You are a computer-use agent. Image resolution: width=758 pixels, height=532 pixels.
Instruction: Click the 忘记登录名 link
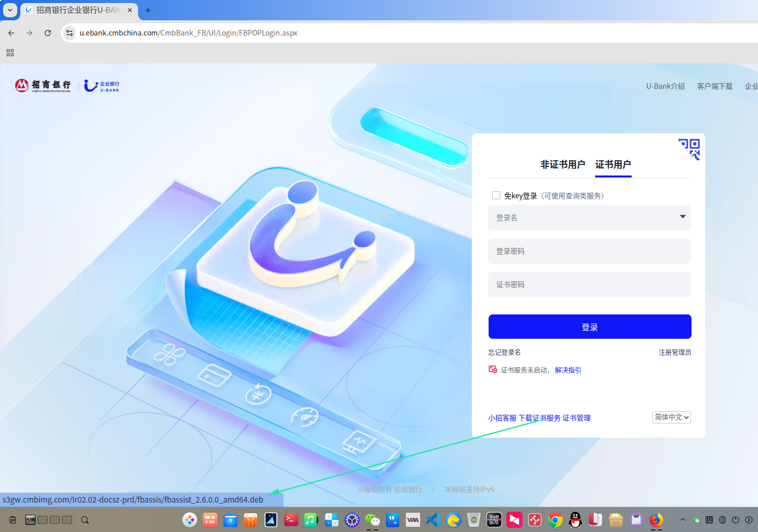point(504,352)
